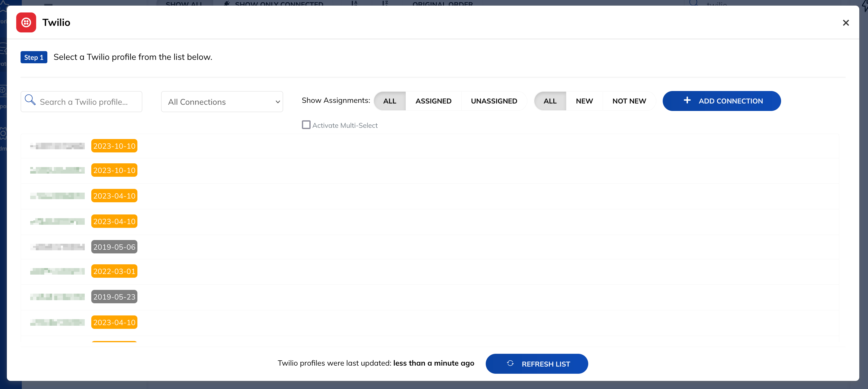This screenshot has width=868, height=389.
Task: Click the search magnifier icon
Action: [x=30, y=100]
